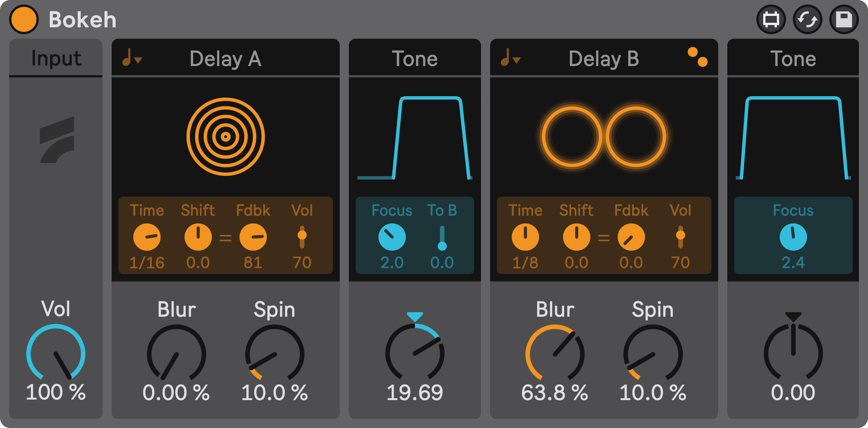Click the blue center marker above Tone A knob
The image size is (868, 428).
pos(415,317)
